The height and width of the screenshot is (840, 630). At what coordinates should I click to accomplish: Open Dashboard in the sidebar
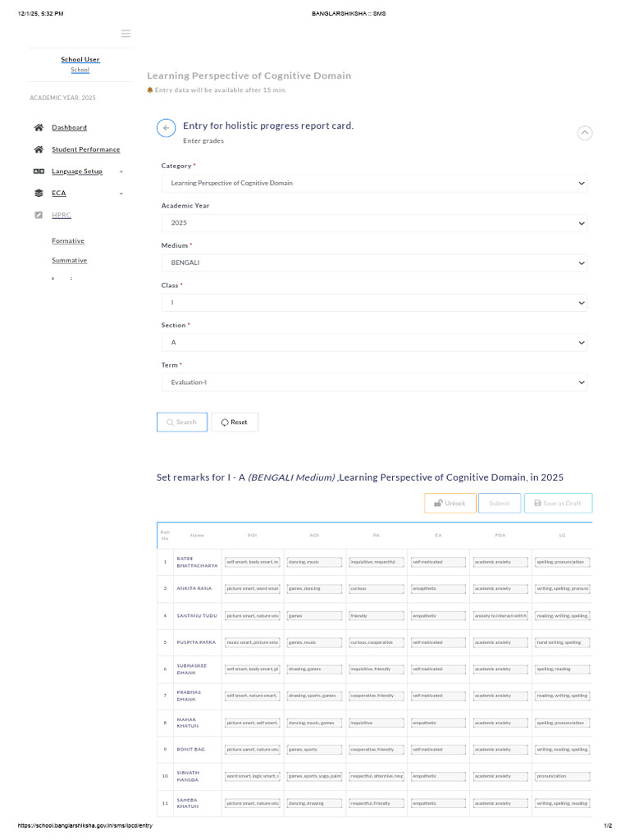pyautogui.click(x=69, y=127)
